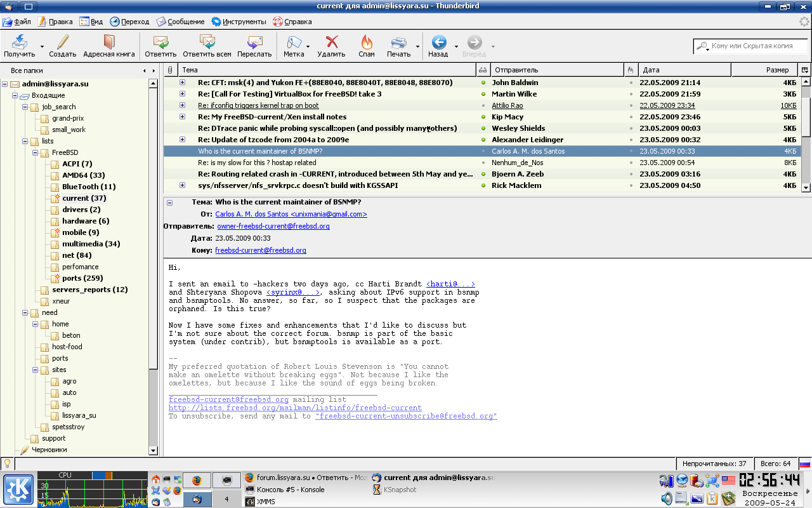Click the lightbulb icon in the status bar
This screenshot has height=508, width=812.
[7, 464]
